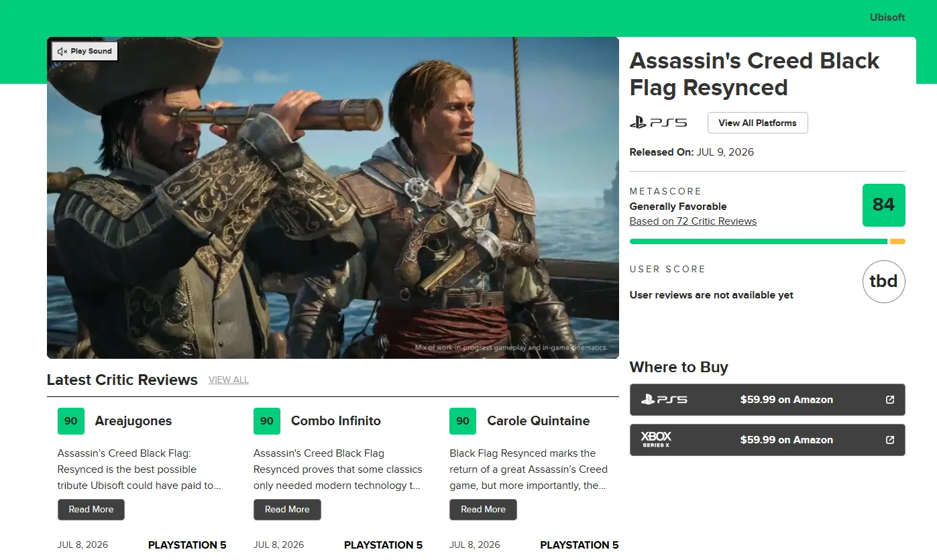Click Carole Quintaine 90 score badge
The height and width of the screenshot is (560, 937).
pos(463,421)
